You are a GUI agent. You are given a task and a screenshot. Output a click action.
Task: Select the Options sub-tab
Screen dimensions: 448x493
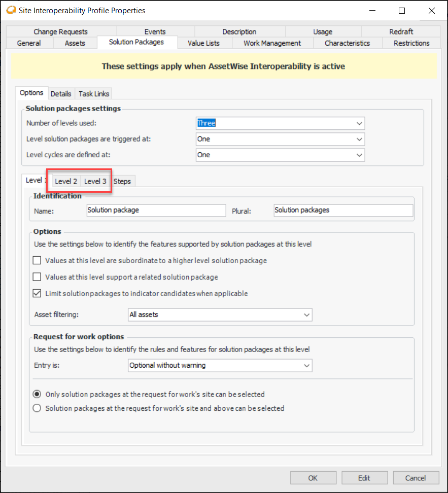pyautogui.click(x=31, y=93)
